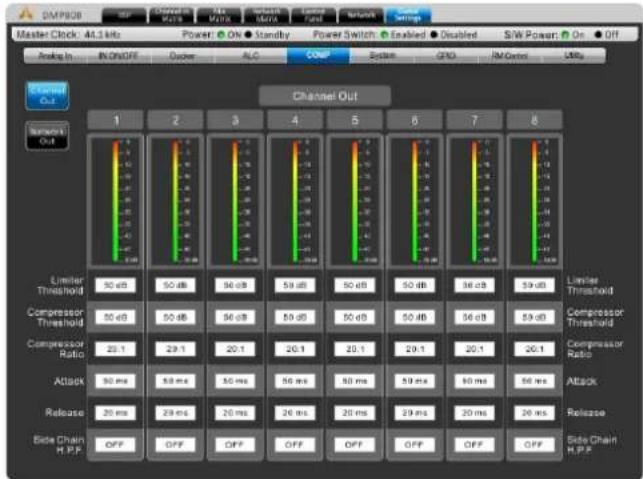Turn S/W Power On
The height and width of the screenshot is (479, 643).
coord(565,35)
